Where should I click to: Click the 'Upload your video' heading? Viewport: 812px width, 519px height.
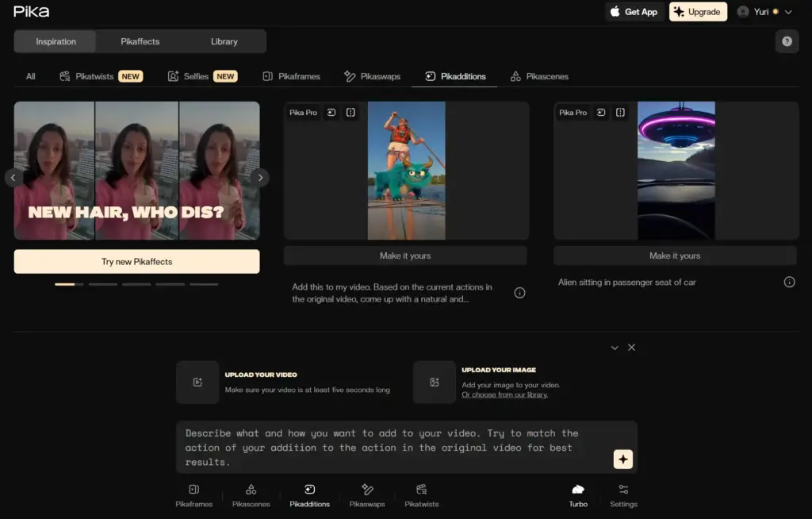click(x=261, y=375)
